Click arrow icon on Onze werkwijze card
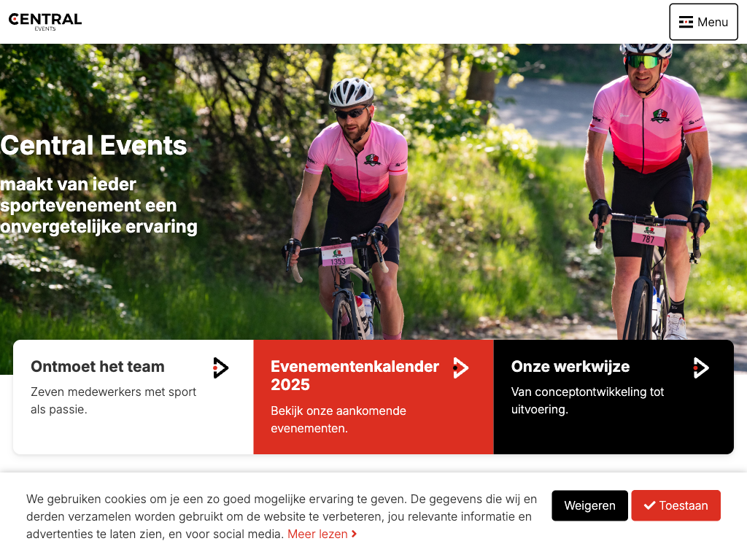747x560 pixels. pos(701,367)
